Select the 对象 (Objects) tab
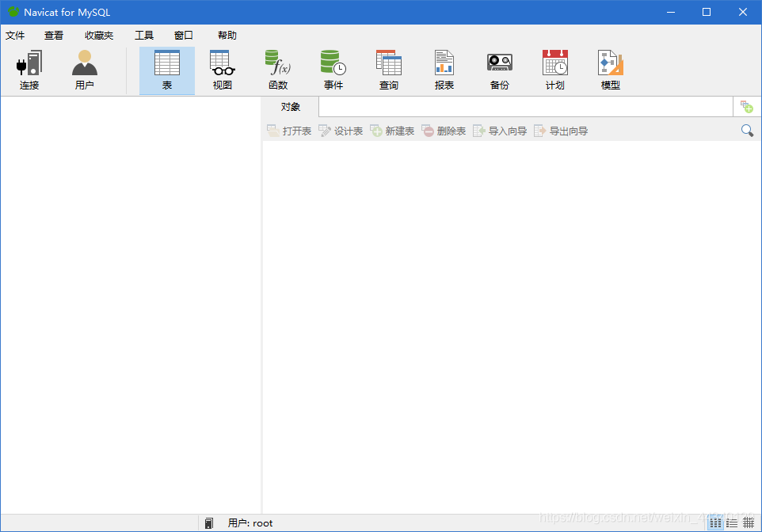Image resolution: width=762 pixels, height=532 pixels. [x=291, y=107]
